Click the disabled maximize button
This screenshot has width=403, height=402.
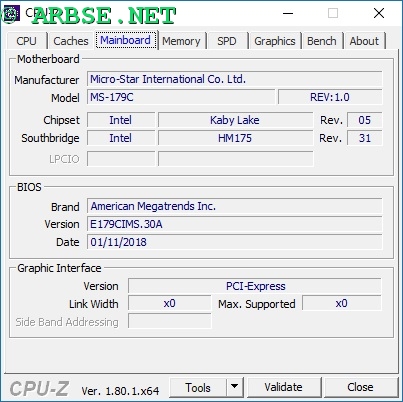pos(333,13)
